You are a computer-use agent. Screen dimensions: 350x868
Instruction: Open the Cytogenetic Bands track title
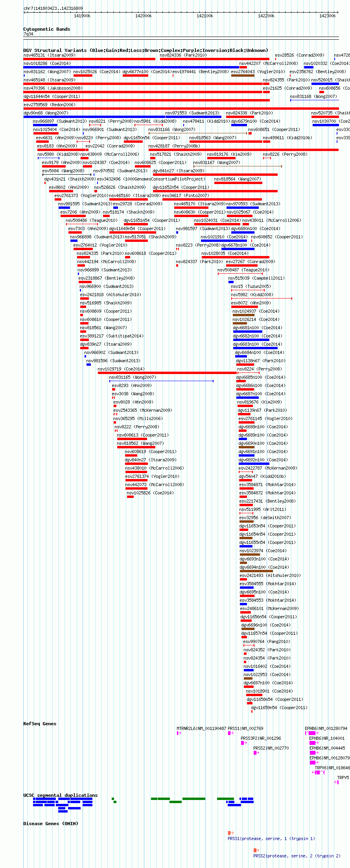coord(47,29)
